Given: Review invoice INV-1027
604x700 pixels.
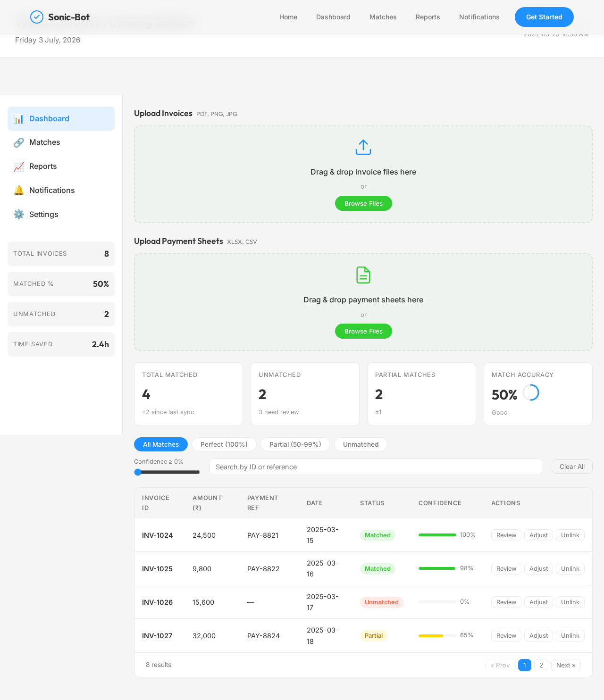Looking at the screenshot, I should pos(506,636).
